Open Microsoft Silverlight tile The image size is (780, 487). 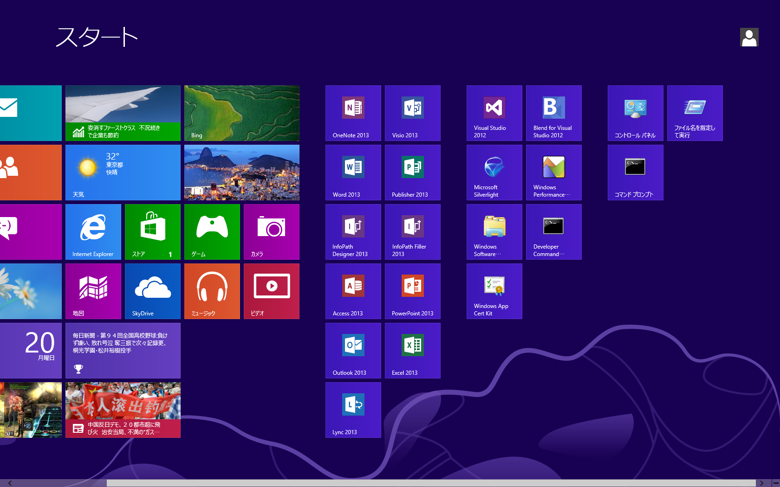(x=494, y=173)
